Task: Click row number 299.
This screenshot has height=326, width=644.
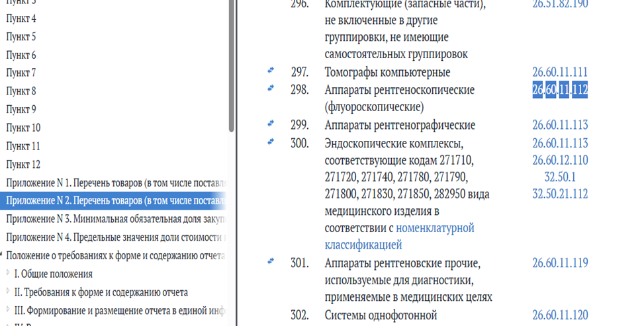Action: click(300, 125)
